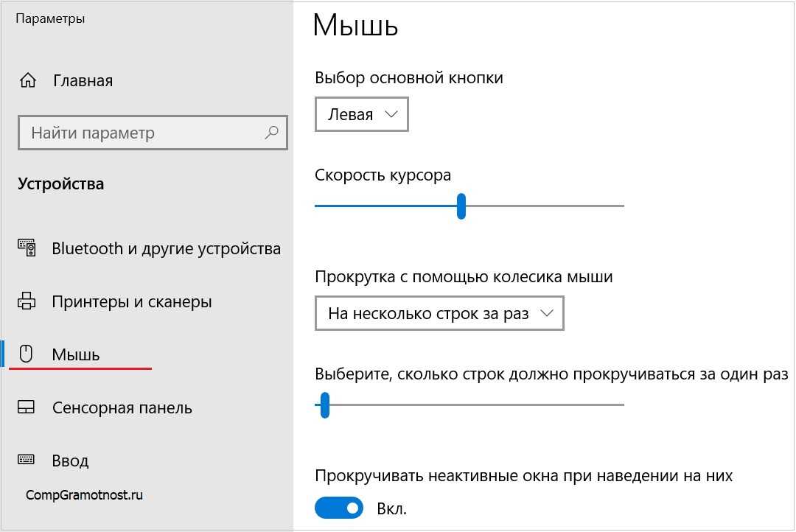Select the Мышь sidebar item
This screenshot has width=796, height=532.
(x=76, y=354)
